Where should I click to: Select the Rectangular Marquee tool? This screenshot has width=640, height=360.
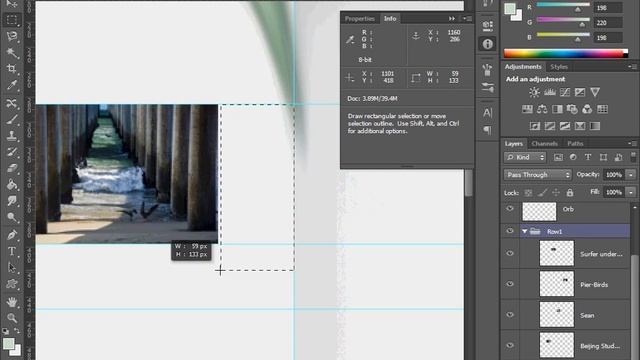pyautogui.click(x=12, y=20)
